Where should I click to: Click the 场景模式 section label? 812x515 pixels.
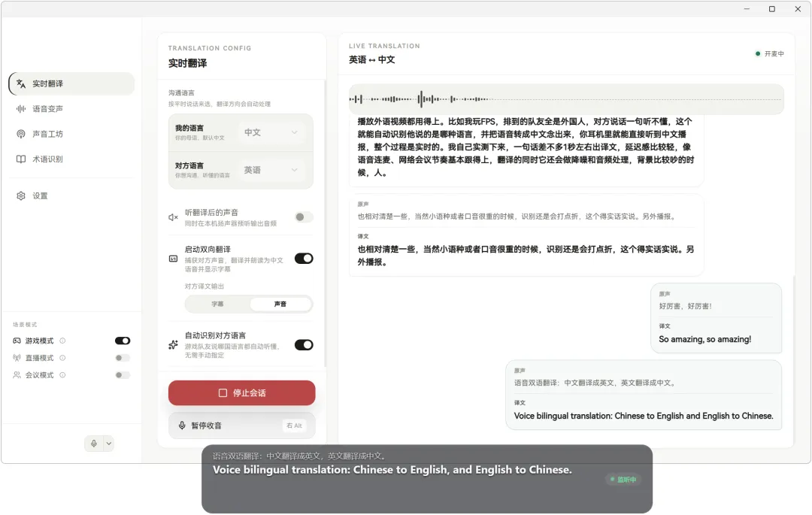(25, 325)
